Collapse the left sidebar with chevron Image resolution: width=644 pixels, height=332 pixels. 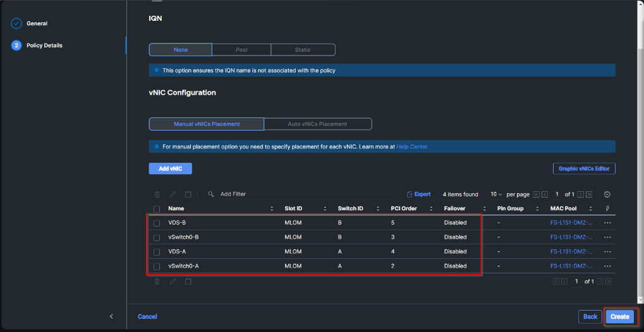point(111,316)
